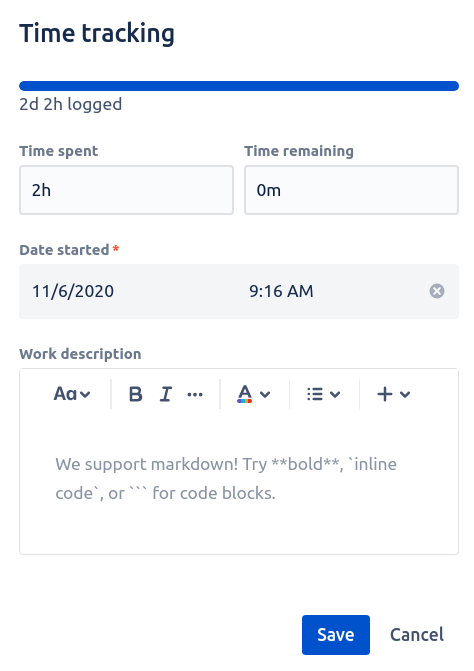Expand the chevron beside Aa text styles
The image size is (474, 671).
click(x=85, y=395)
